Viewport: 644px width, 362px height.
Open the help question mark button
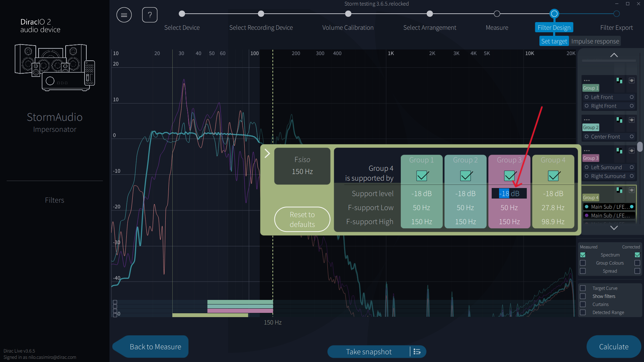coord(150,15)
